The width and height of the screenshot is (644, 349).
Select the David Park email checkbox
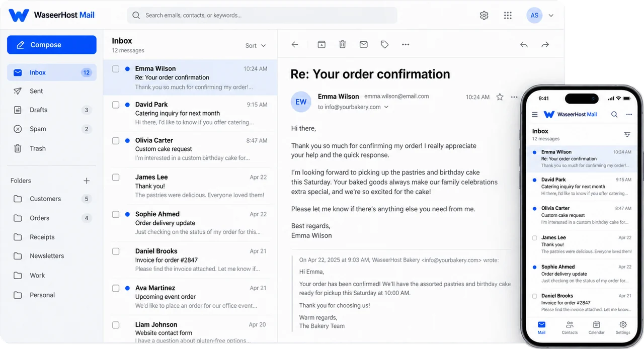point(116,105)
